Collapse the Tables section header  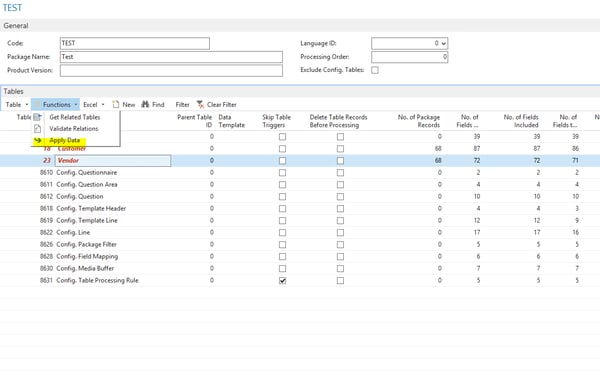point(300,91)
